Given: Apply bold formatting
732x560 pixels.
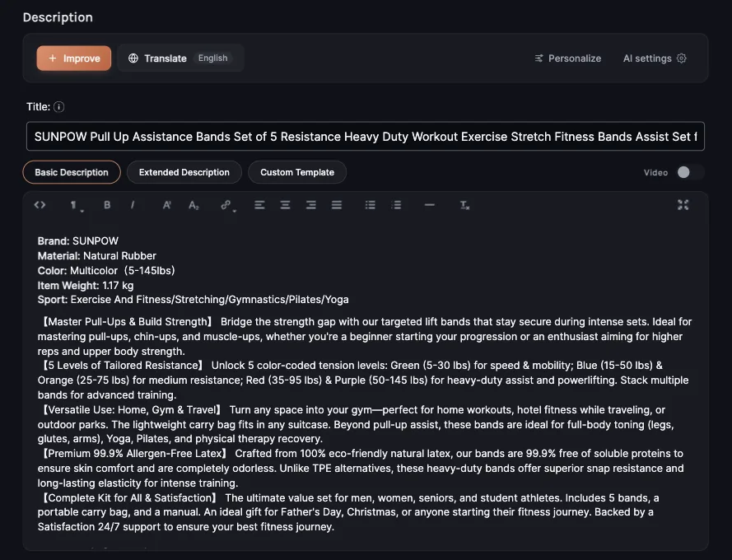Looking at the screenshot, I should pyautogui.click(x=107, y=205).
